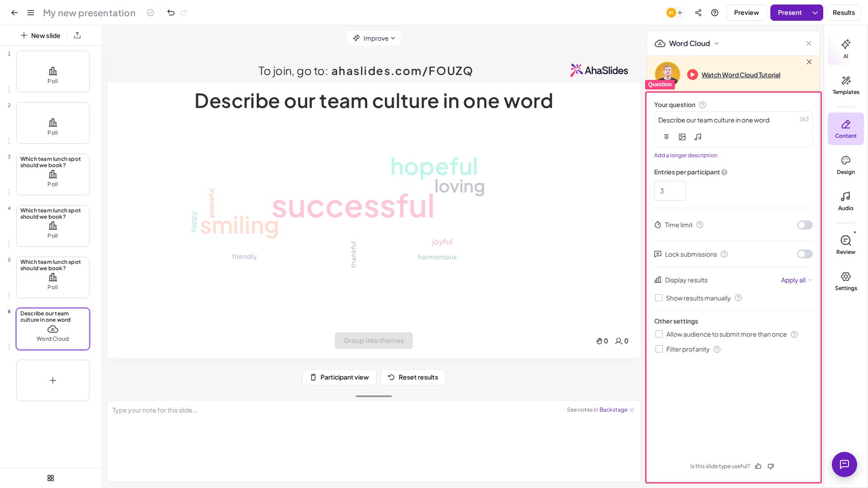Switch to grid view of slides

pos(51,478)
